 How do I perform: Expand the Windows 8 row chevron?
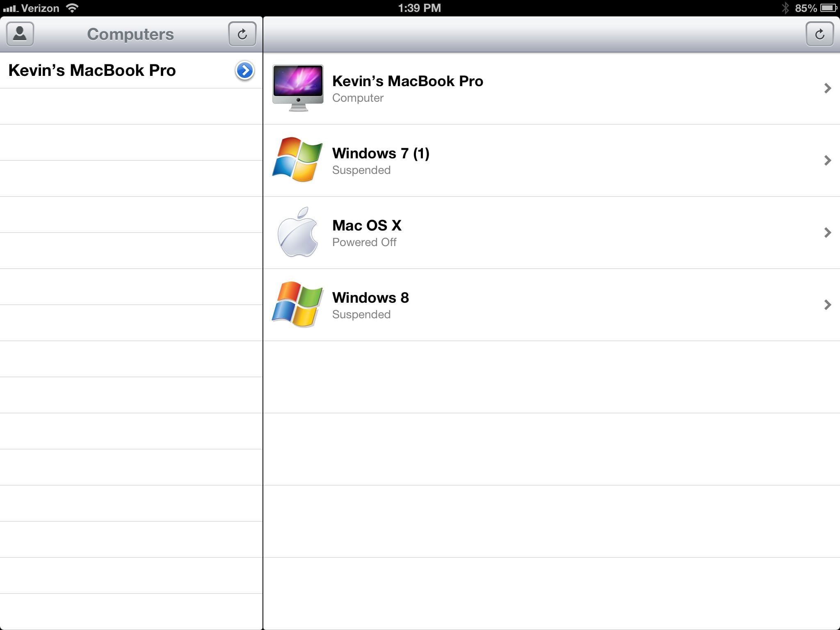(827, 305)
